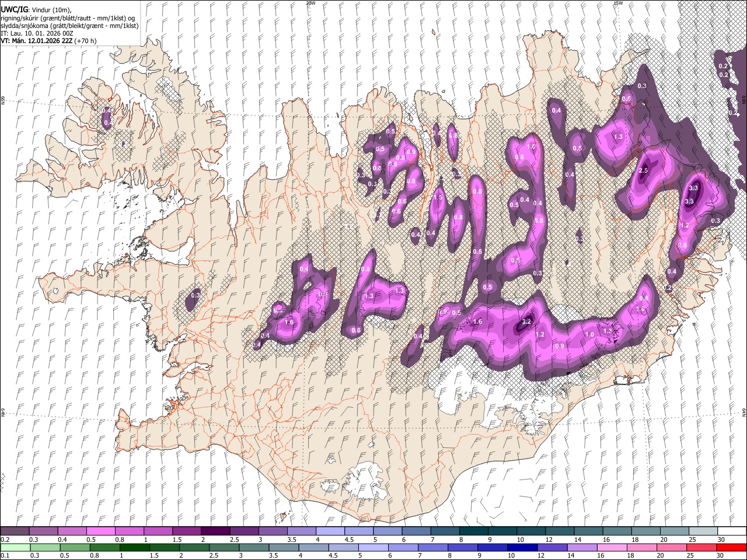The image size is (747, 560).
Task: Click the '0.1' tick label under the lower legend
Action: click(x=4, y=556)
